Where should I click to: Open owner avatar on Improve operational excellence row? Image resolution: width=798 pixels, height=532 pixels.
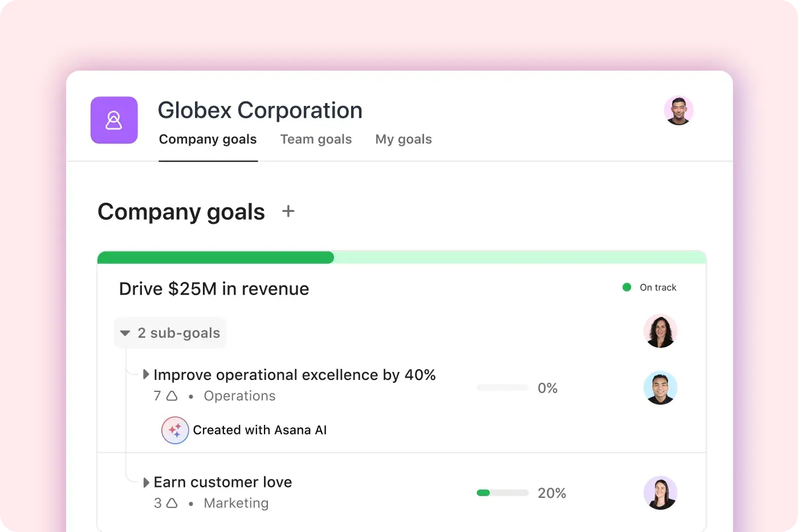[x=661, y=388]
